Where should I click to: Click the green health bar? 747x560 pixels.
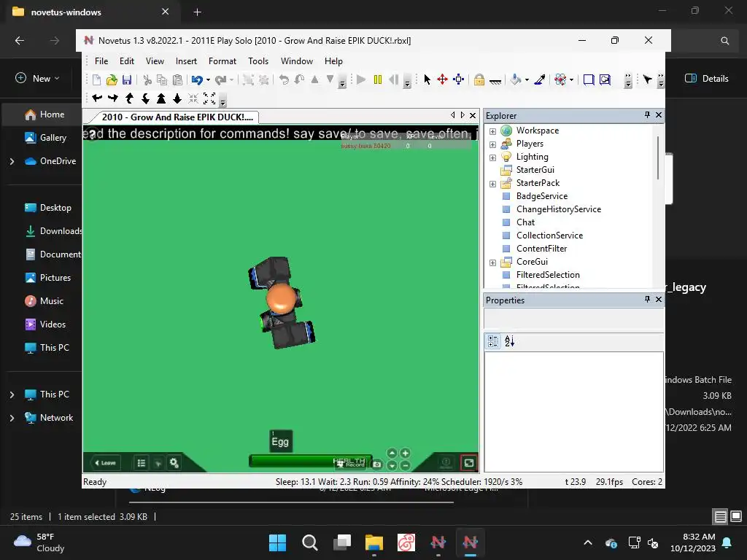pos(309,461)
